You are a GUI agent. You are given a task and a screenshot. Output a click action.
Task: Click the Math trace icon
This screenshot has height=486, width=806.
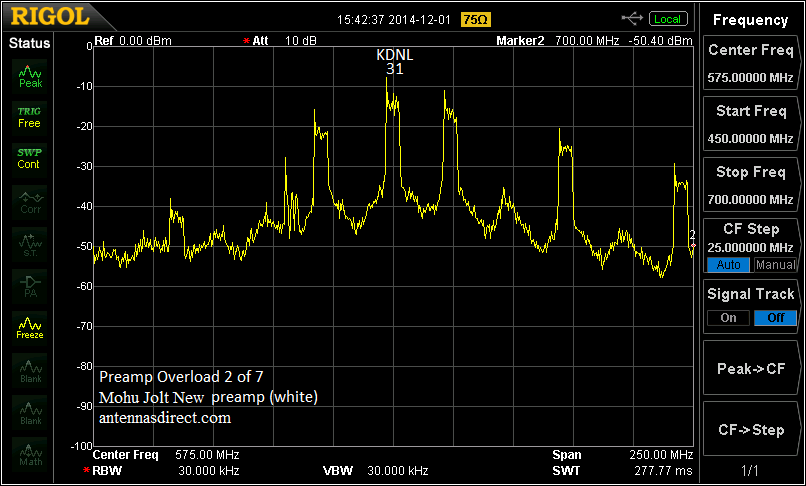tap(30, 454)
